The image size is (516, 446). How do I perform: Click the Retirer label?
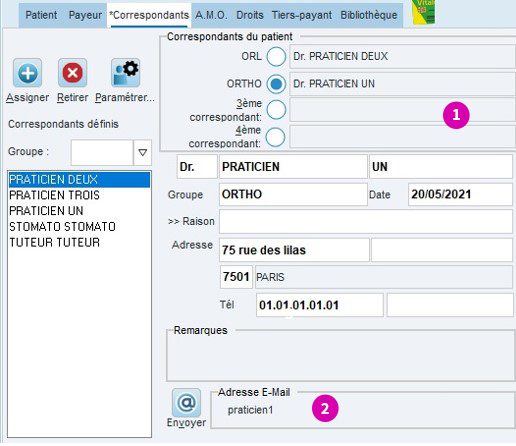(x=73, y=98)
